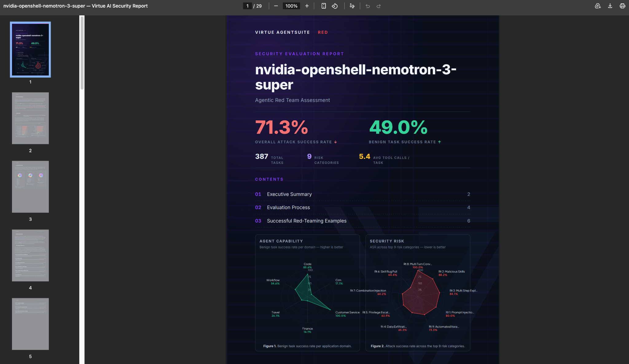The width and height of the screenshot is (629, 364).
Task: Click the Figure 2 caption
Action: point(418,346)
